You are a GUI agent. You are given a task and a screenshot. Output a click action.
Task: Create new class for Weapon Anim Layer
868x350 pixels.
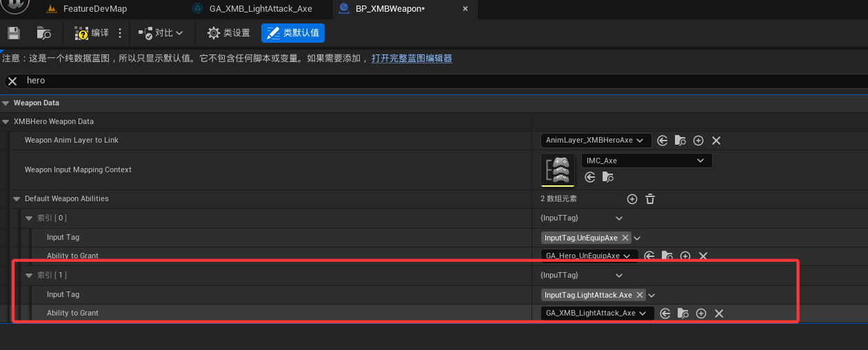(698, 141)
